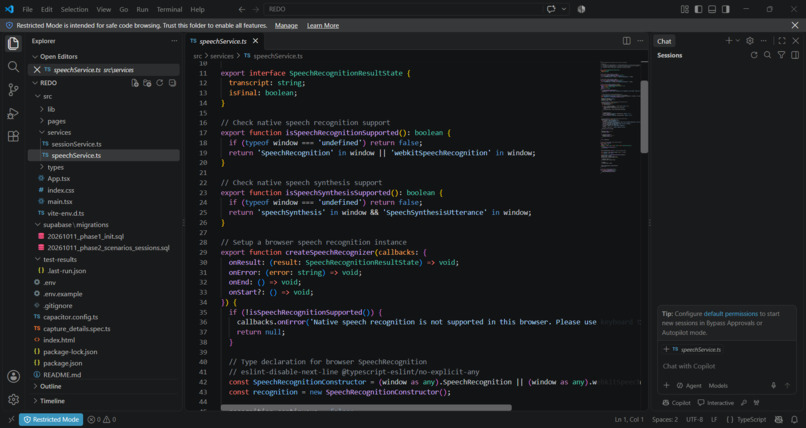Image resolution: width=806 pixels, height=428 pixels.
Task: Toggle the Primary Side Bar visibility
Action: point(698,9)
